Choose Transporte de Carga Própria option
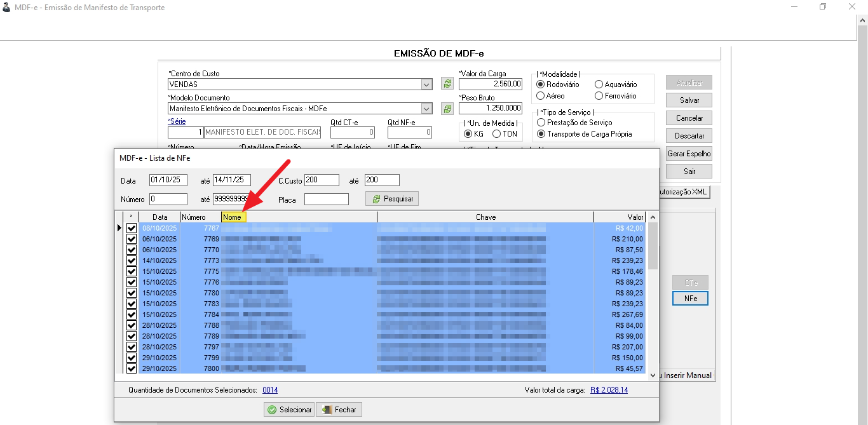868x425 pixels. (541, 134)
